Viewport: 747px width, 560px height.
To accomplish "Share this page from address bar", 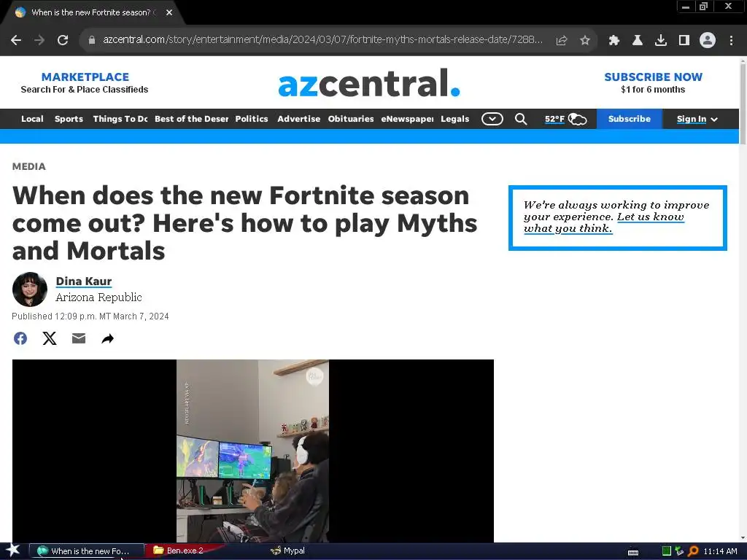I will pyautogui.click(x=562, y=41).
